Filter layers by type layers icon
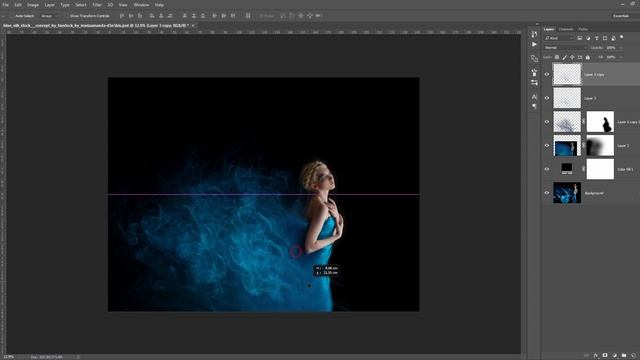Screen dimensions: 640x360 (x=596, y=38)
